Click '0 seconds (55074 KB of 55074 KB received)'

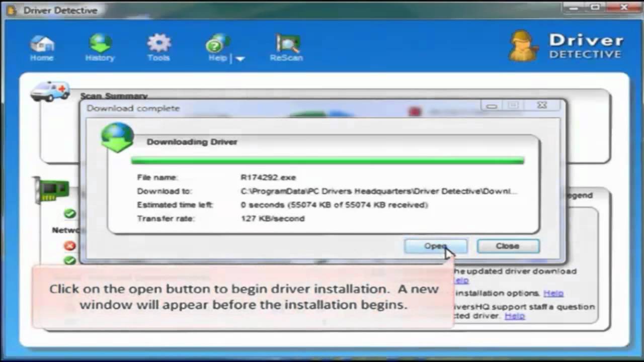pyautogui.click(x=334, y=205)
